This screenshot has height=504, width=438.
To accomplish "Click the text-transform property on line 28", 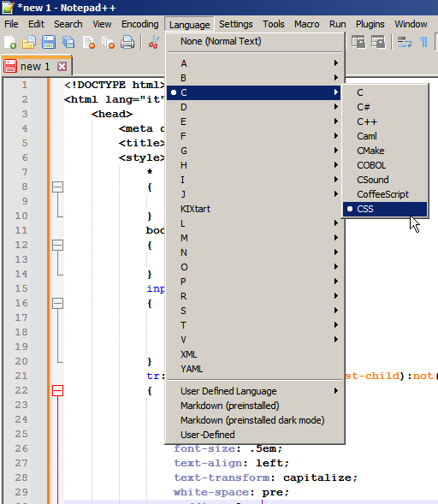I will 222,477.
